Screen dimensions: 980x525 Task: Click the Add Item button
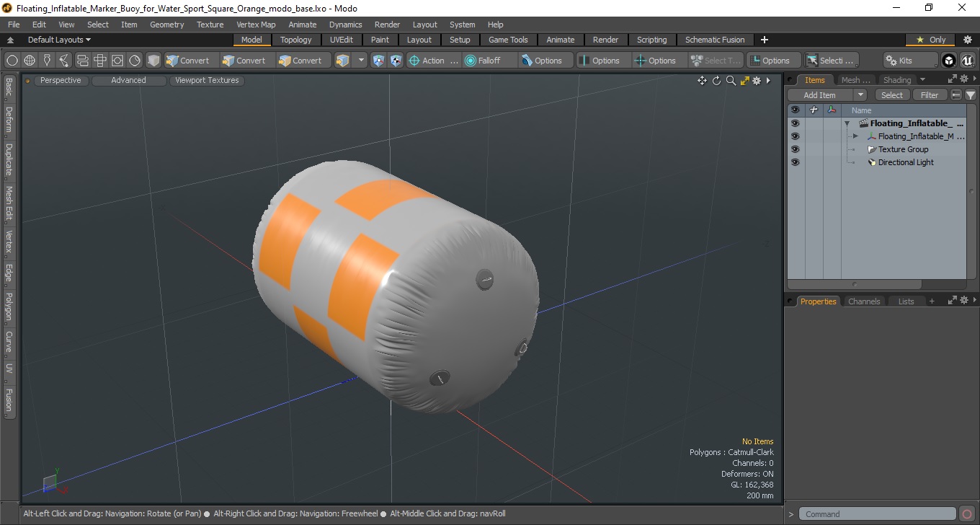(x=820, y=95)
